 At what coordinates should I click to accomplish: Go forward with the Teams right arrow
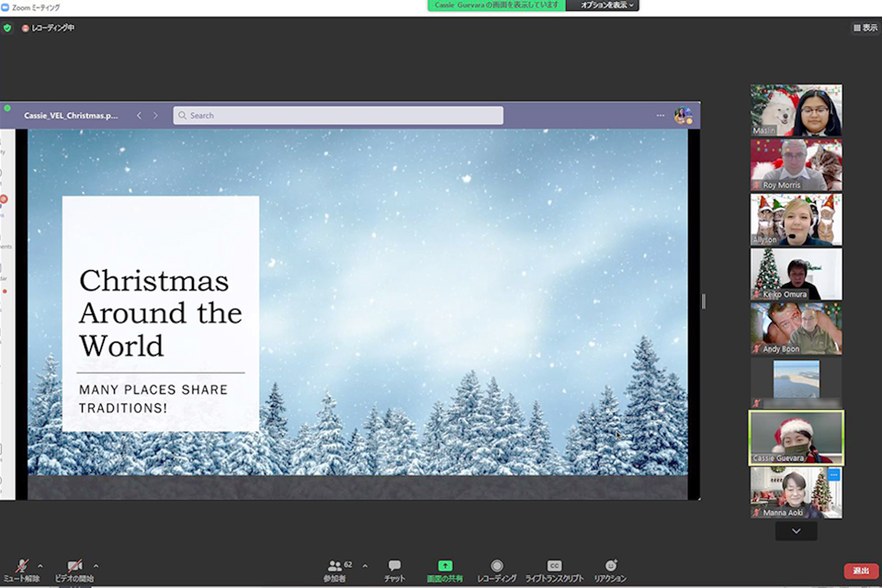coord(155,116)
